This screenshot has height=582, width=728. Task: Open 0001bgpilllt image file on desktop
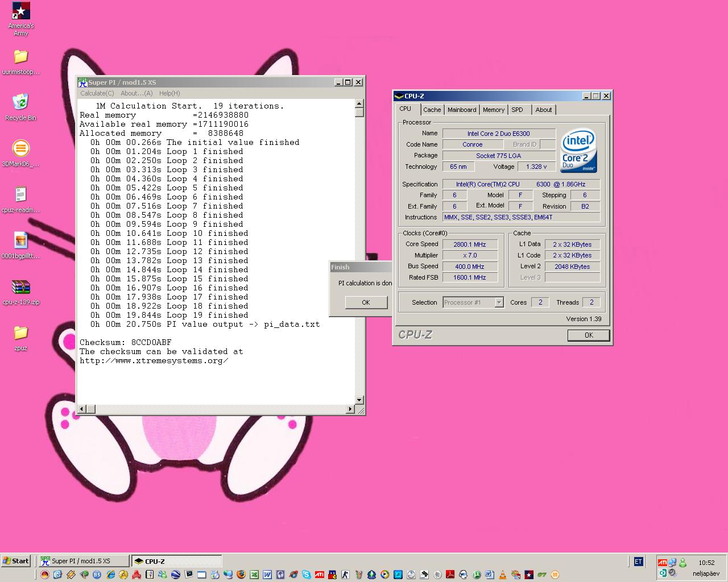tap(21, 246)
